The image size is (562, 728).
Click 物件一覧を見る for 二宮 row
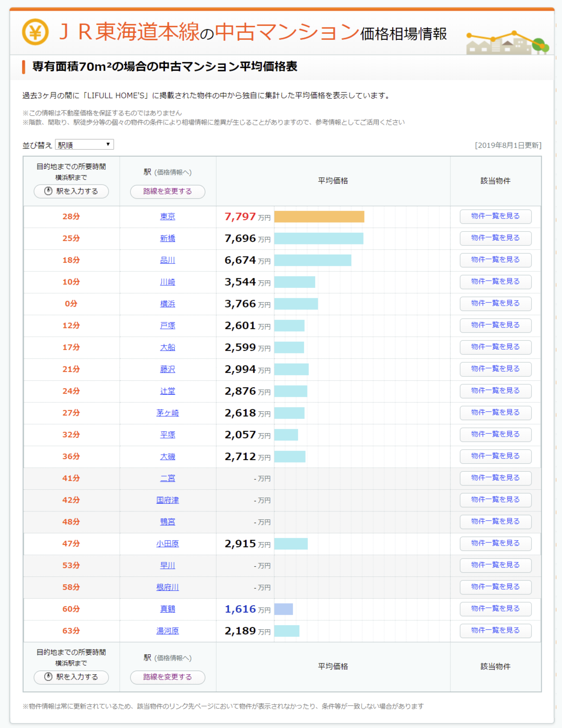[496, 478]
